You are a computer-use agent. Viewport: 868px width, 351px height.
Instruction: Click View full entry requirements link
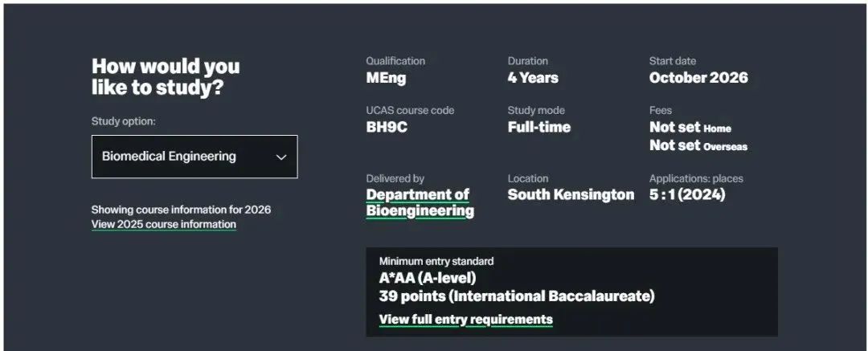[x=465, y=320]
